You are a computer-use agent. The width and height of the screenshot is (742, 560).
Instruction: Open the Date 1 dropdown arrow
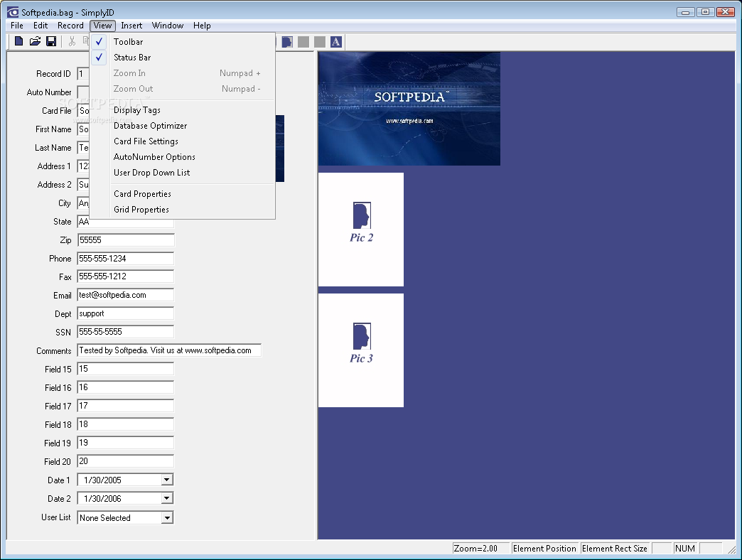click(166, 480)
